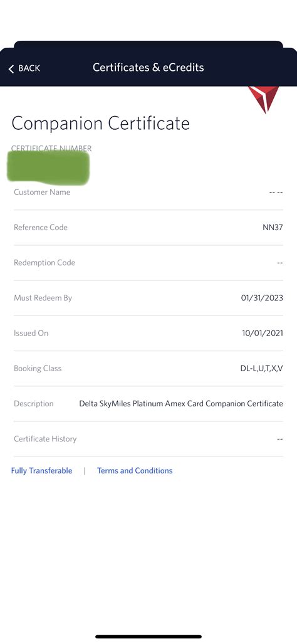The width and height of the screenshot is (297, 644).
Task: Tap the Companion Certificate heading
Action: coord(100,123)
